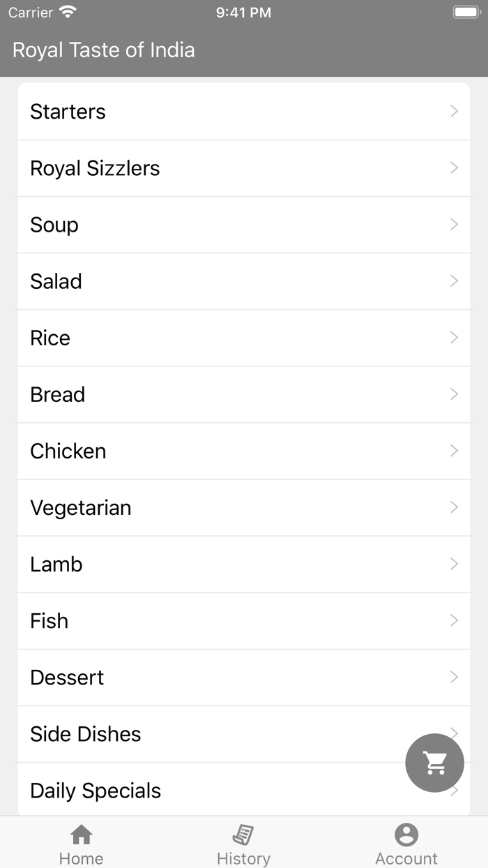This screenshot has width=488, height=868.
Task: Tap the Home house icon
Action: (x=82, y=835)
